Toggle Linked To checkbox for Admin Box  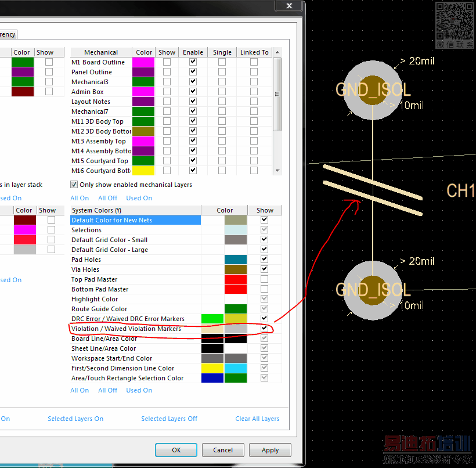pyautogui.click(x=254, y=91)
